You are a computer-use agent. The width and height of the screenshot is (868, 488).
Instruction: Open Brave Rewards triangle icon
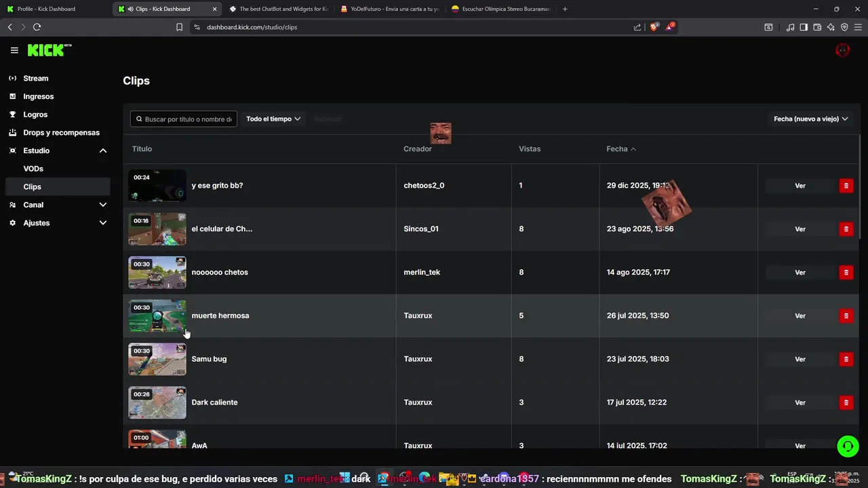(670, 27)
